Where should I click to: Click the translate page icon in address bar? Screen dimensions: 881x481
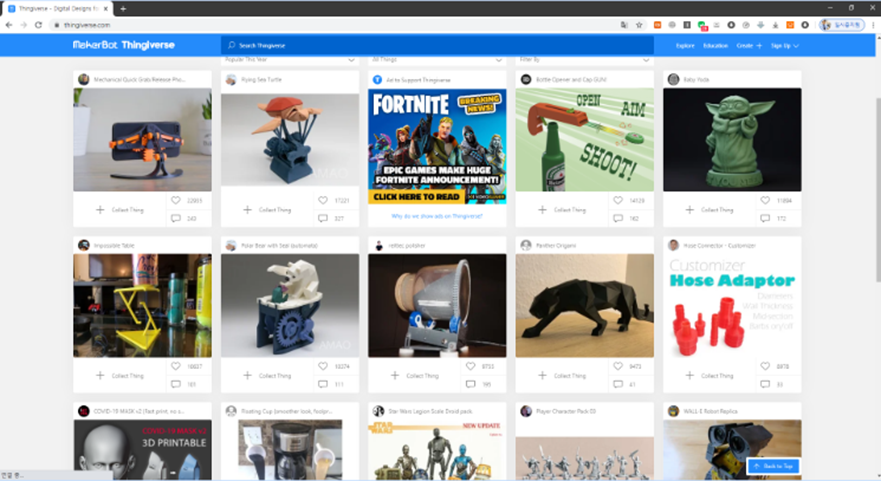tap(624, 25)
